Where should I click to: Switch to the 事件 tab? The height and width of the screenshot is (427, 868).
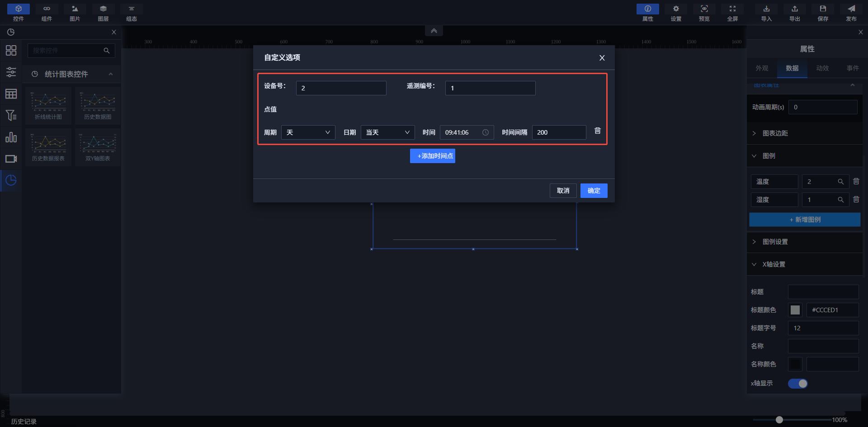tap(853, 68)
